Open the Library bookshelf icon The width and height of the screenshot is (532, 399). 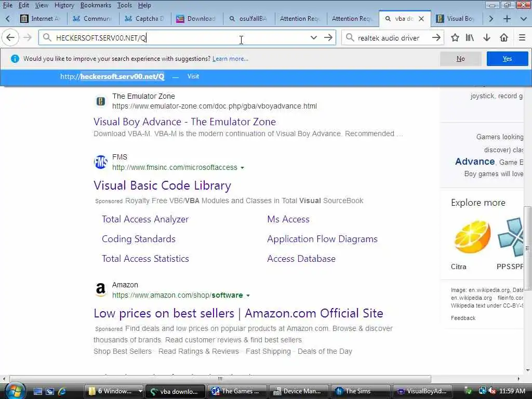click(x=470, y=37)
